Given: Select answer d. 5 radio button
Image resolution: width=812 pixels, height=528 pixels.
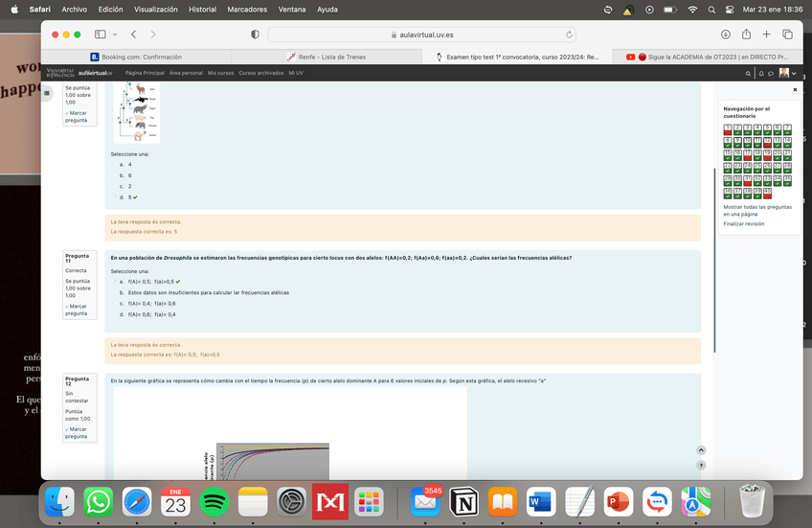Looking at the screenshot, I should pos(116,197).
